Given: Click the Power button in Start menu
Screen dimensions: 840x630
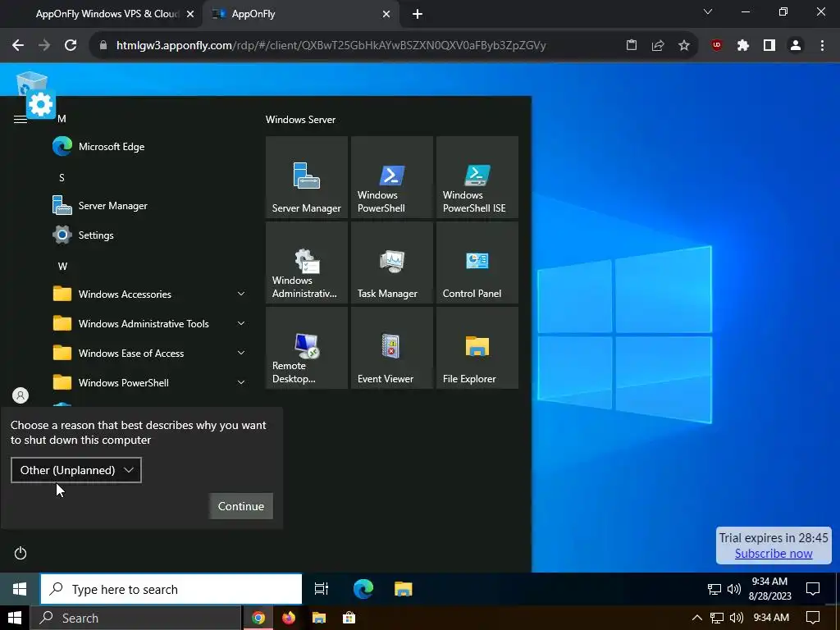Looking at the screenshot, I should coord(21,553).
